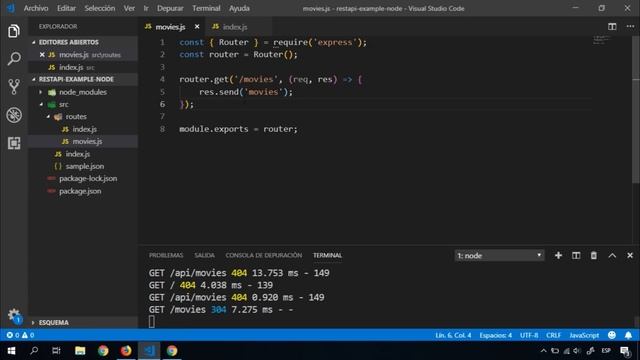Close movies.js in open editors list
This screenshot has height=360, width=640.
[42, 55]
